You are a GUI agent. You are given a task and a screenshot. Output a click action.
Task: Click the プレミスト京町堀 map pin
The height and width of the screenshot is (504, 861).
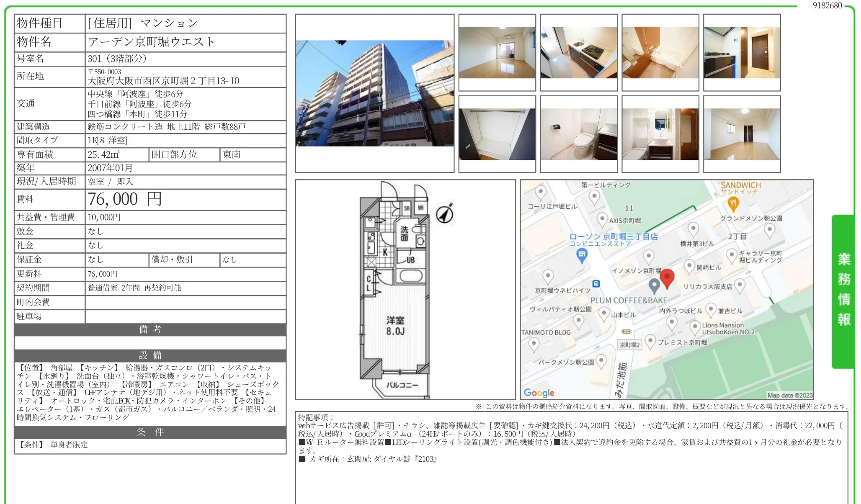click(x=650, y=341)
